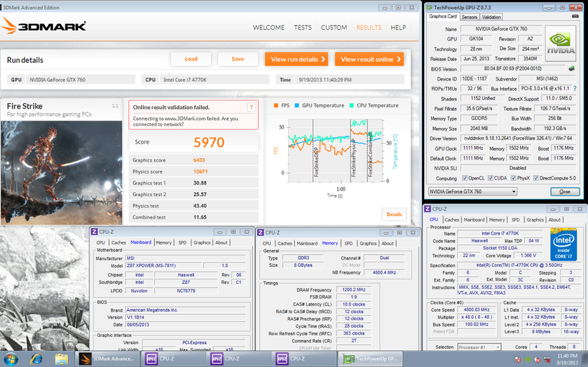Screen dimensions: 588x367
Task: Toggle the CUDA checkbox
Action: coord(490,178)
